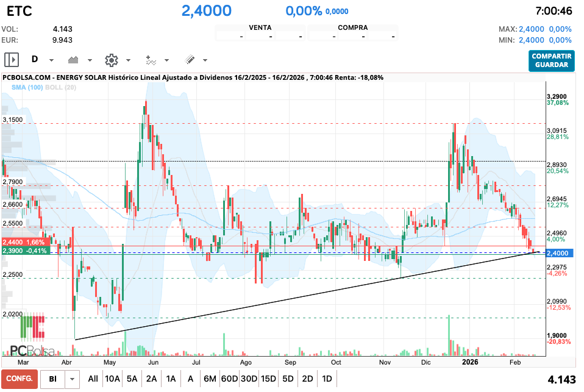The height and width of the screenshot is (392, 584).
Task: Toggle the side panel icon
Action: [11, 60]
